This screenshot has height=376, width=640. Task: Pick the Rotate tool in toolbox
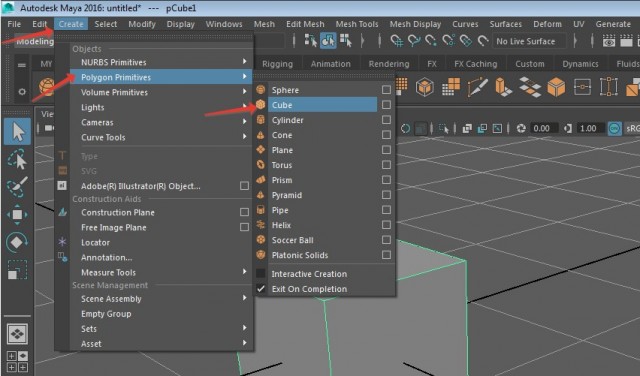pyautogui.click(x=17, y=242)
